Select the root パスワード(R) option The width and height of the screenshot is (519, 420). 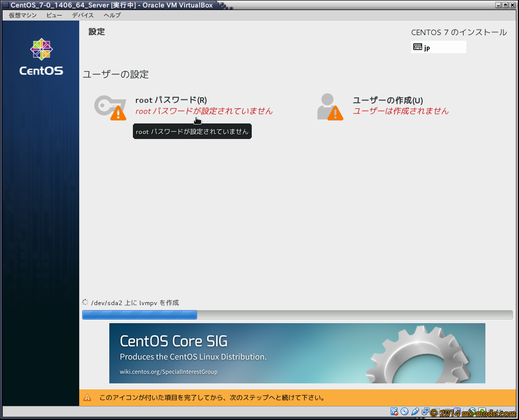point(171,100)
